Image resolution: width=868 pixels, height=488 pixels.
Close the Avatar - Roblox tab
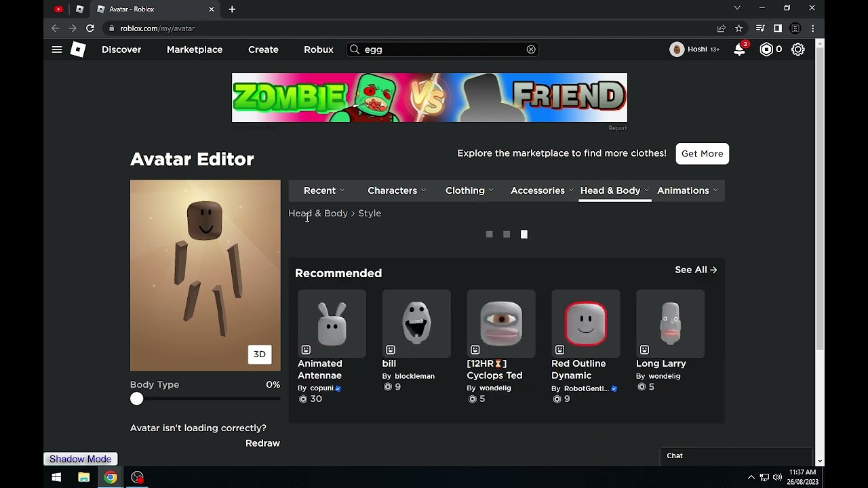tap(212, 9)
